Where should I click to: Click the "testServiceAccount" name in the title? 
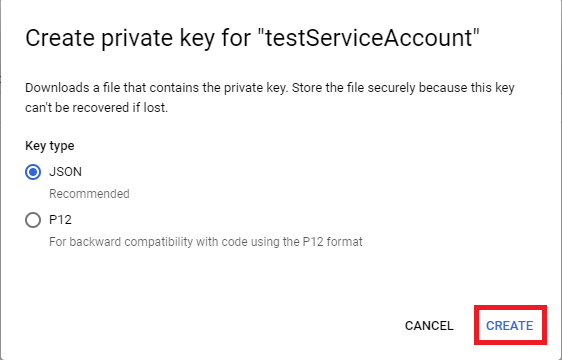click(x=369, y=38)
